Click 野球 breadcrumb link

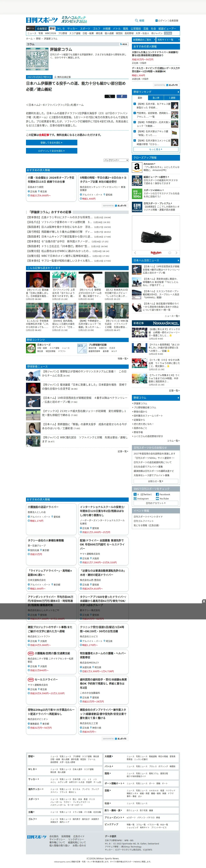click(x=38, y=39)
